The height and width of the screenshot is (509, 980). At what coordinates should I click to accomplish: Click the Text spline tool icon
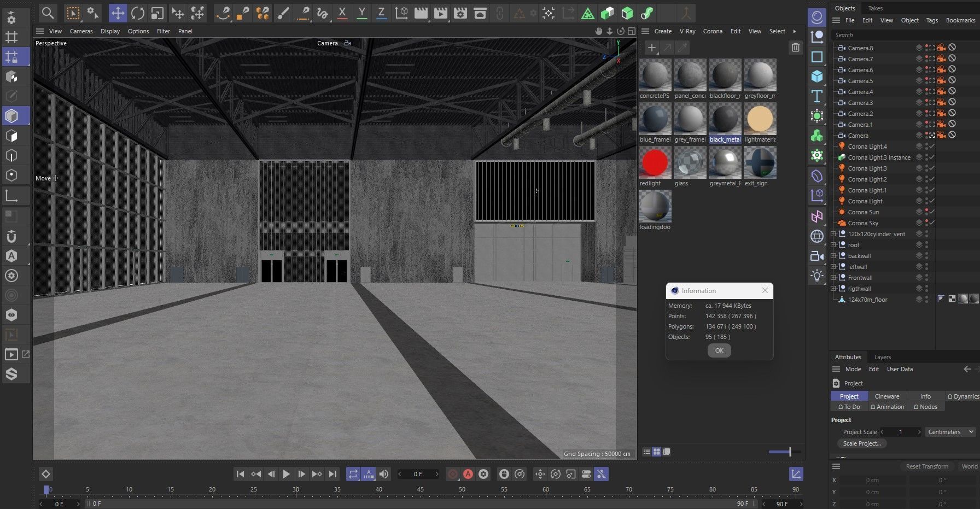817,96
